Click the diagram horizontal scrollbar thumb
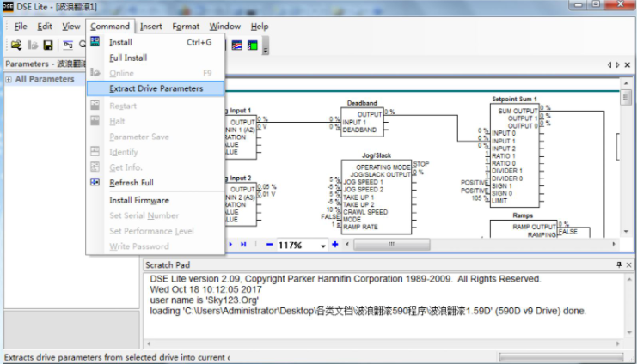637x364 pixels. pyautogui.click(x=391, y=245)
